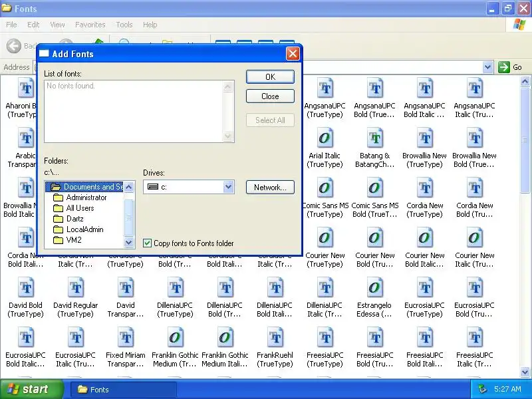Viewport: 532px width, 399px height.
Task: Select Cordia New Bold font icon
Action: (x=474, y=188)
